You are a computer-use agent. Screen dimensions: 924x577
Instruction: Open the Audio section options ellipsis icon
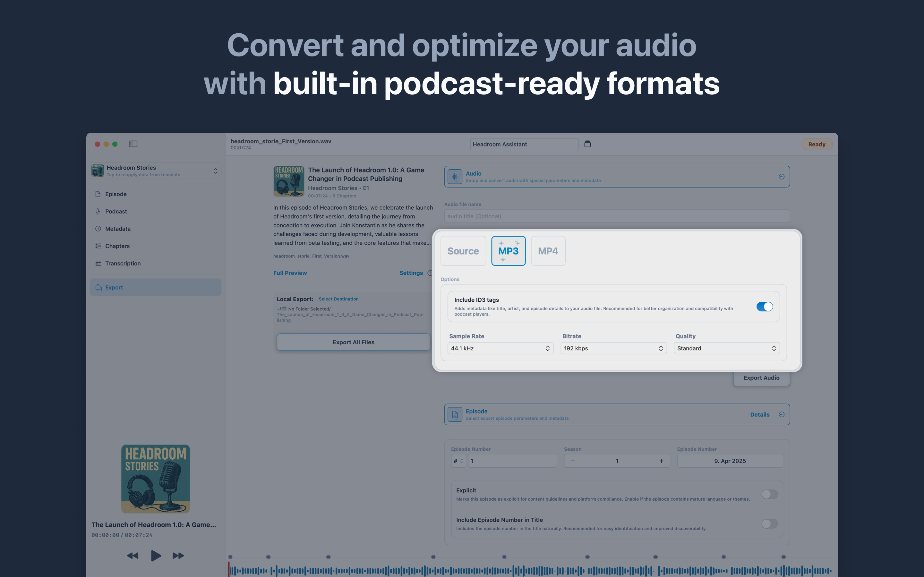click(x=781, y=177)
